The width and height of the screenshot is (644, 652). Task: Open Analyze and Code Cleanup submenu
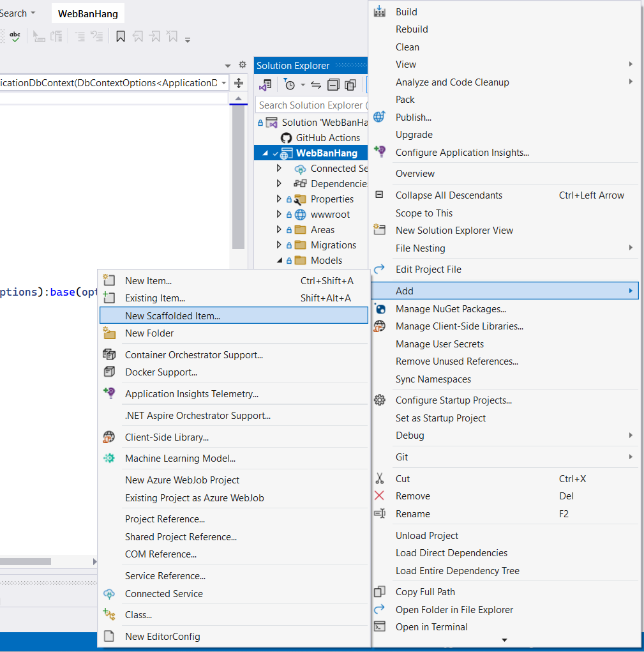tap(504, 82)
